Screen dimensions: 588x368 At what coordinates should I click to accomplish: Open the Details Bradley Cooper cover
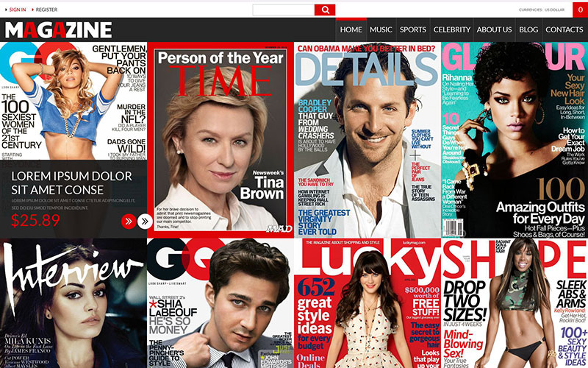[367, 140]
